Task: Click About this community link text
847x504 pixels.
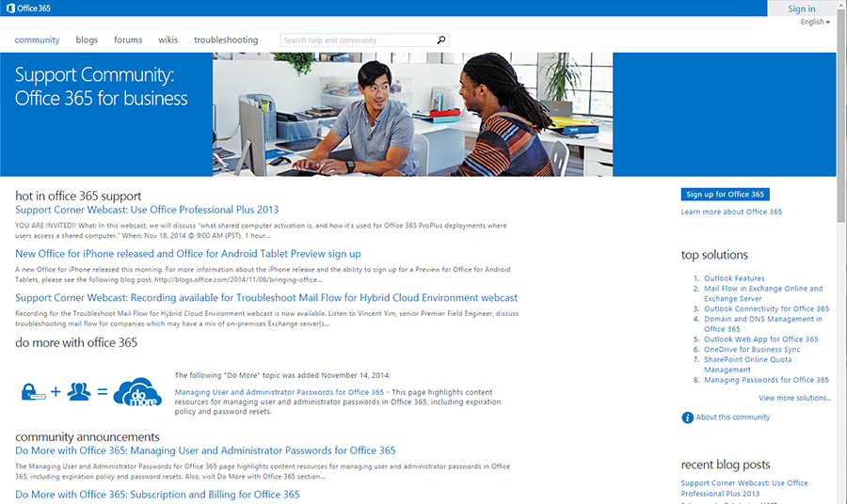Action: coord(733,417)
